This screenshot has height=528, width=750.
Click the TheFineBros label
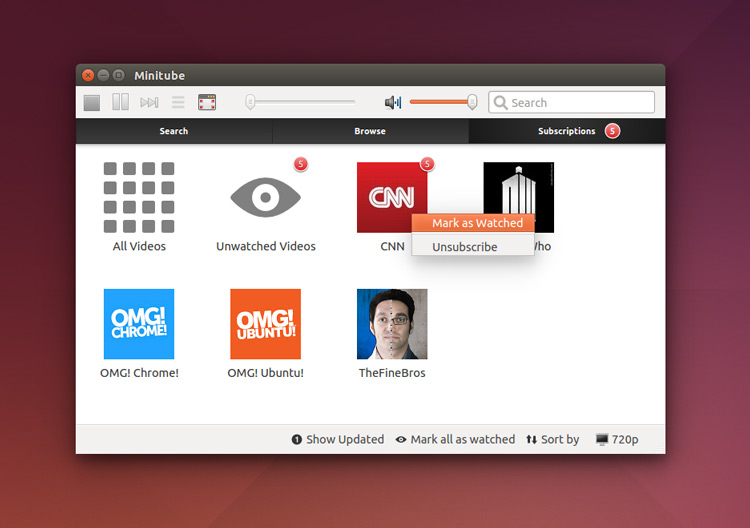[392, 373]
